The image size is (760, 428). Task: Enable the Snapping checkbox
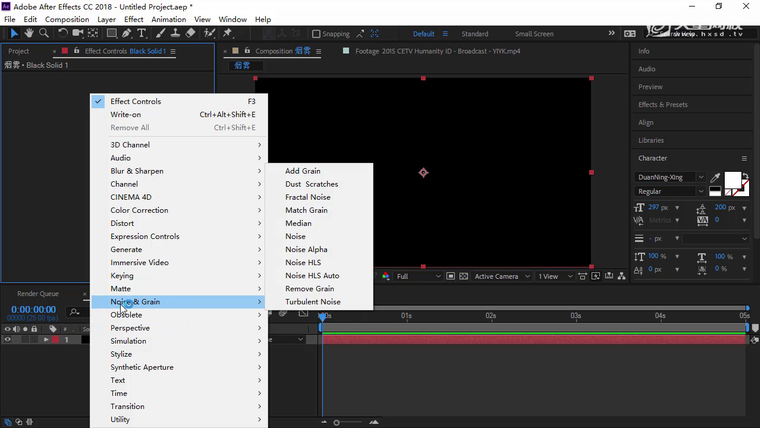317,34
